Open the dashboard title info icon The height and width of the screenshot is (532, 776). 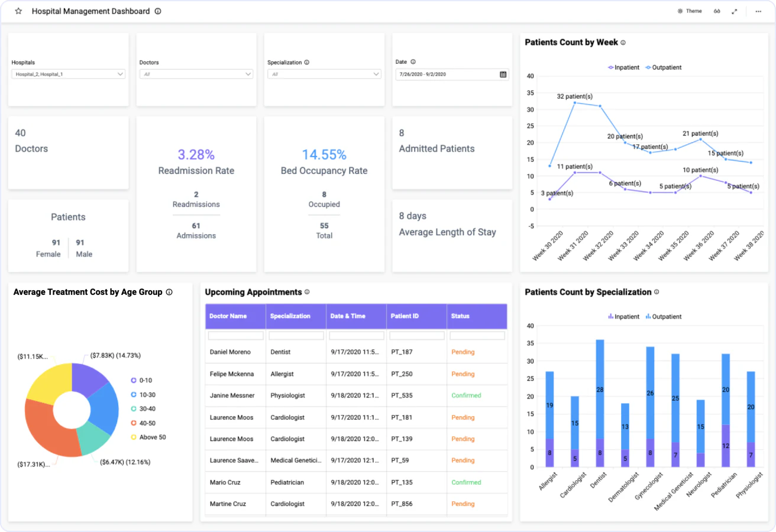pos(158,11)
